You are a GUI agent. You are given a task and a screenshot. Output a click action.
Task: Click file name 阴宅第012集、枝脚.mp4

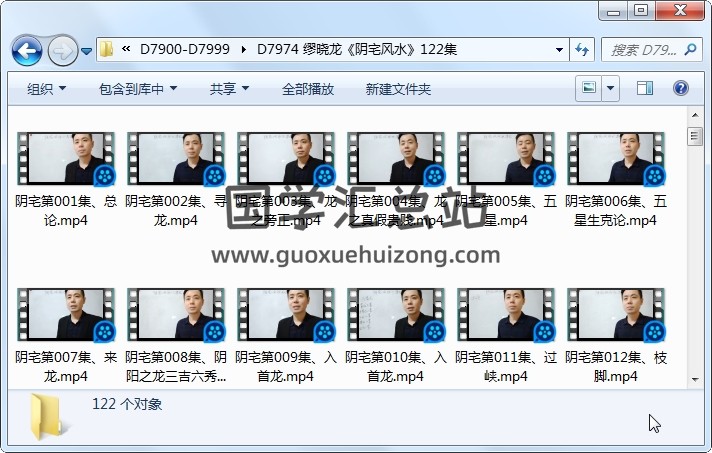point(616,367)
